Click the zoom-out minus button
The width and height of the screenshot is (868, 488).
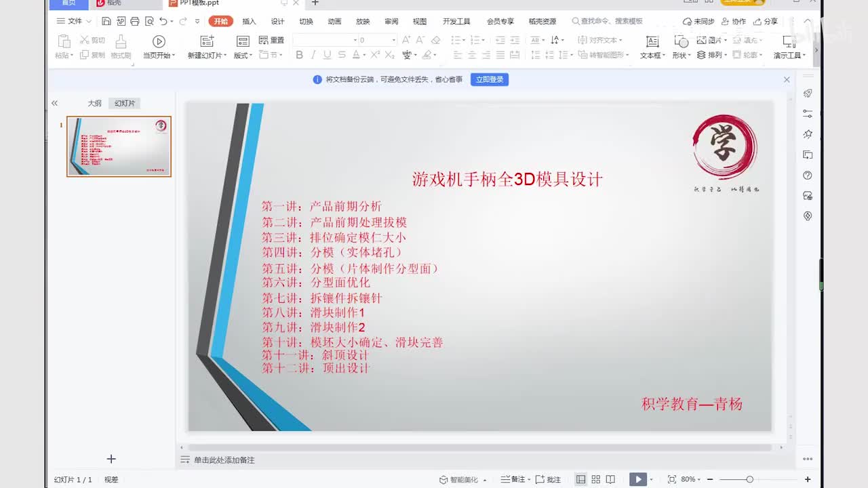(709, 479)
